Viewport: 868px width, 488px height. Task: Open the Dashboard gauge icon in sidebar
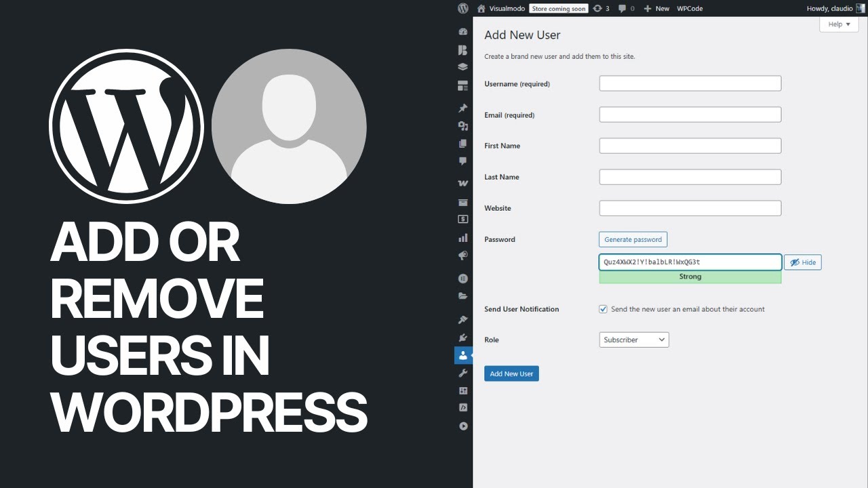tap(463, 31)
